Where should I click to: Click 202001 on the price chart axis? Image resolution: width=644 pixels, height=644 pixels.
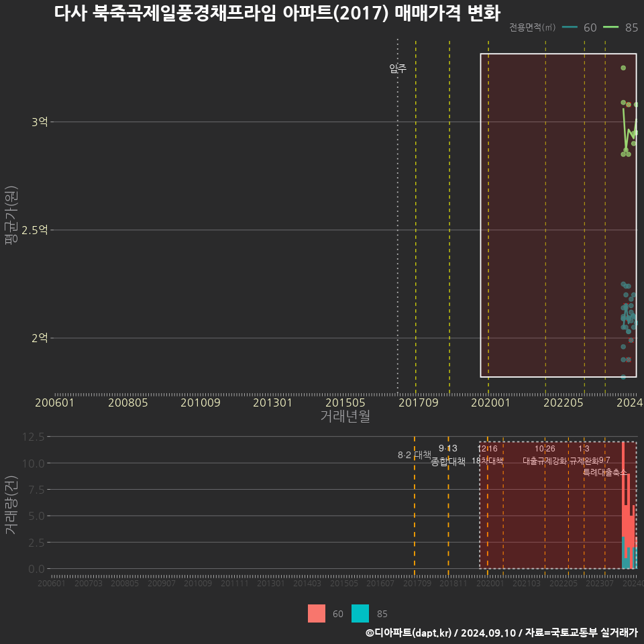pyautogui.click(x=490, y=402)
